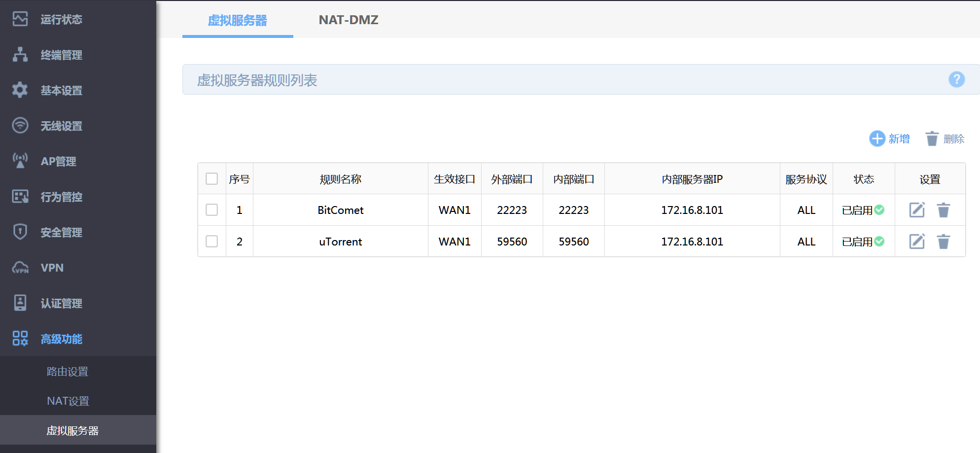This screenshot has width=980, height=453.
Task: Toggle the select-all checkbox in header
Action: (x=212, y=178)
